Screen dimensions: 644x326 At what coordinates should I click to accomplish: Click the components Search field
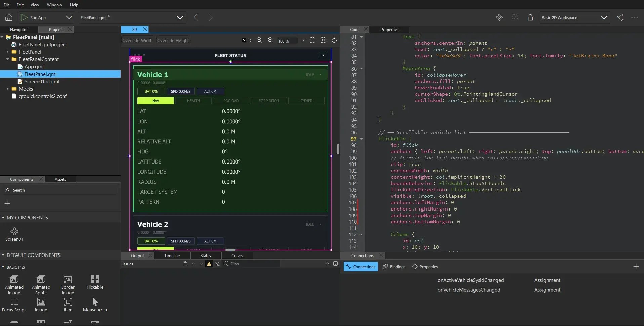click(61, 190)
